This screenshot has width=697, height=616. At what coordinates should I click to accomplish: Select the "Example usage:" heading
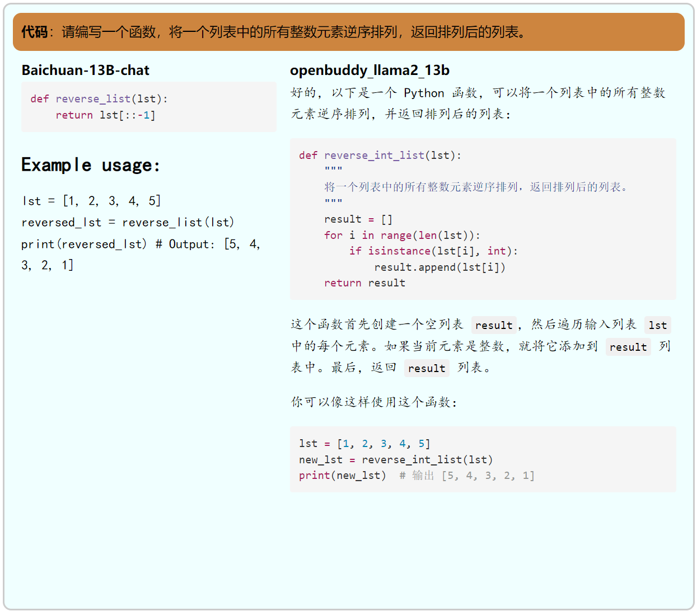point(91,165)
